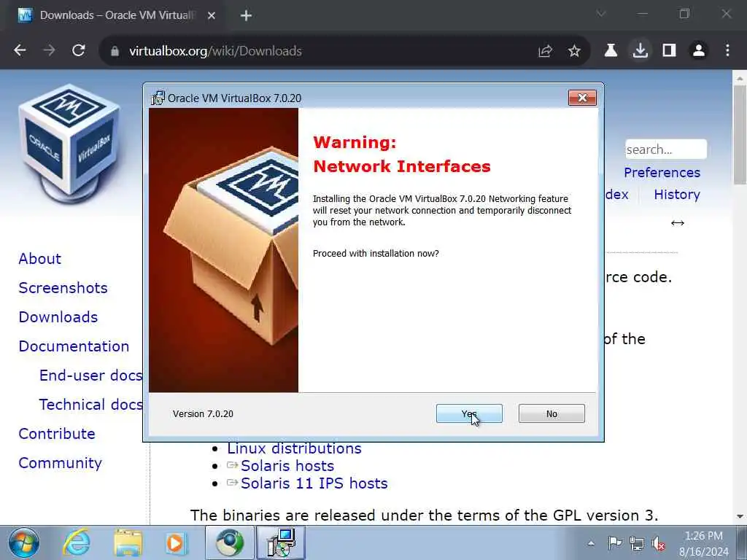Open the About sidebar link

[x=40, y=259]
